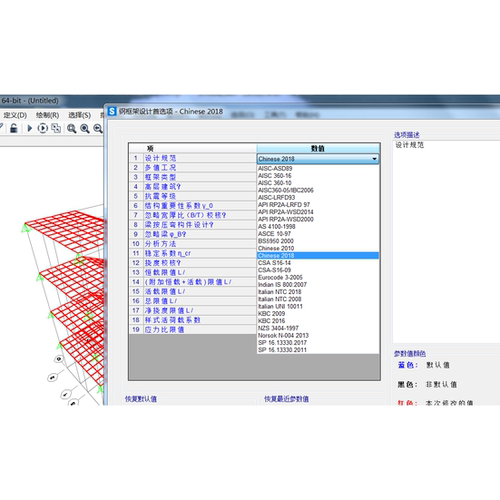Select KBC 2016 option
Image resolution: width=500 pixels, height=500 pixels.
click(318, 321)
